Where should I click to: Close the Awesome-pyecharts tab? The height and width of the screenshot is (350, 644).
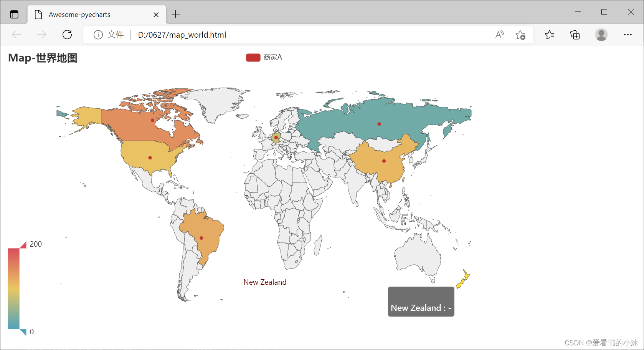tap(156, 15)
